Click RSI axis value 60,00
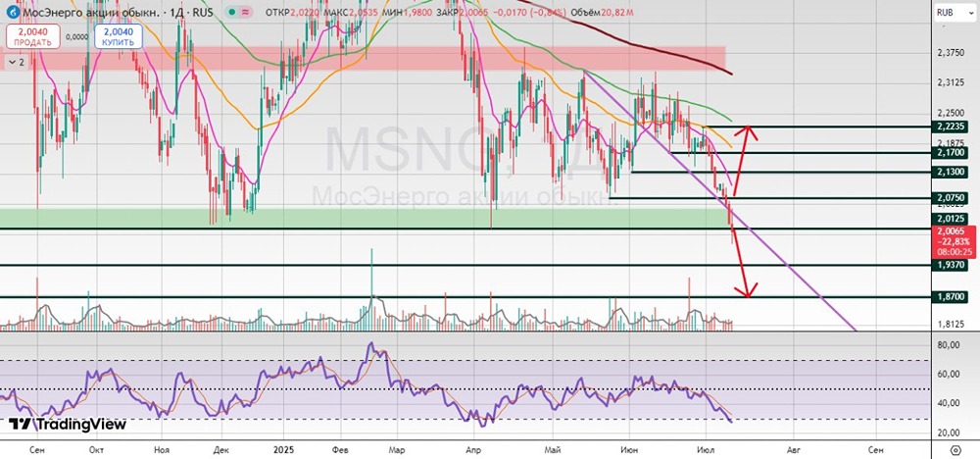The height and width of the screenshot is (459, 980). point(949,374)
